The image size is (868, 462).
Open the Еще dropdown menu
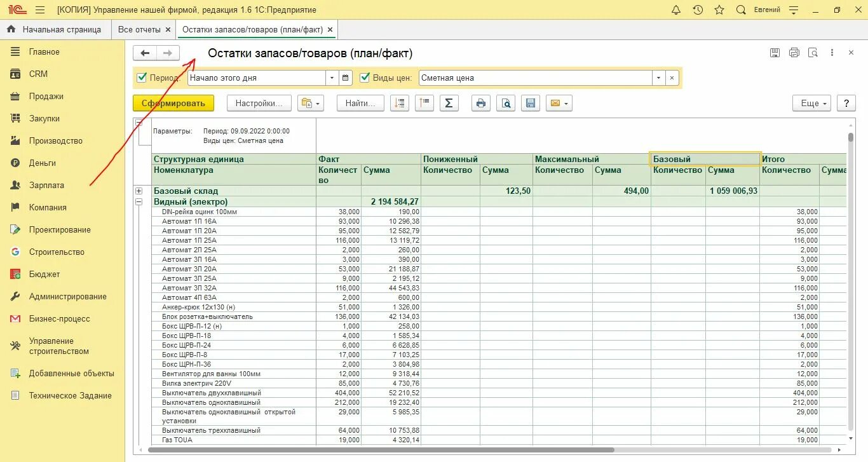811,103
